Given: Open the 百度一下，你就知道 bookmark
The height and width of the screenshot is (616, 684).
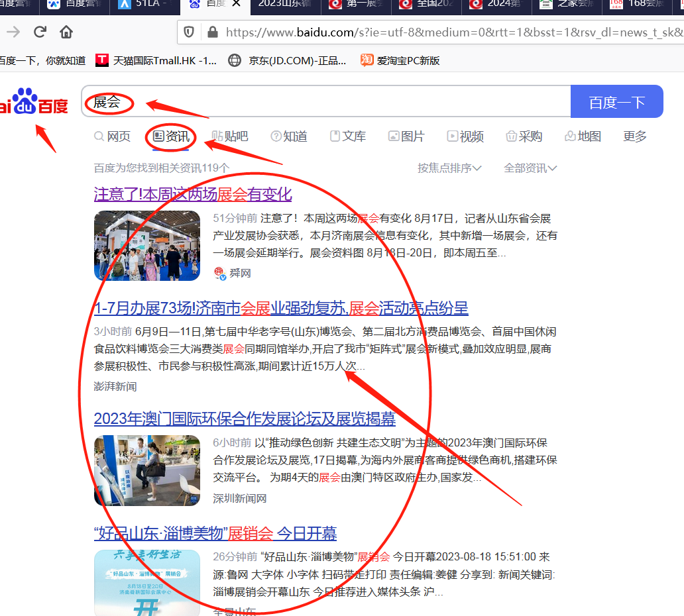Looking at the screenshot, I should pos(42,60).
